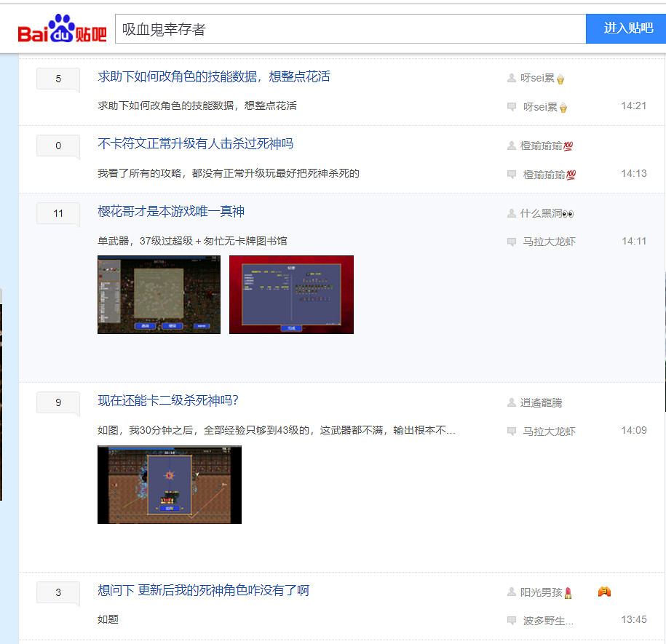The width and height of the screenshot is (666, 644).
Task: Click the person icon beside 什么黑洞
Action: [x=512, y=213]
